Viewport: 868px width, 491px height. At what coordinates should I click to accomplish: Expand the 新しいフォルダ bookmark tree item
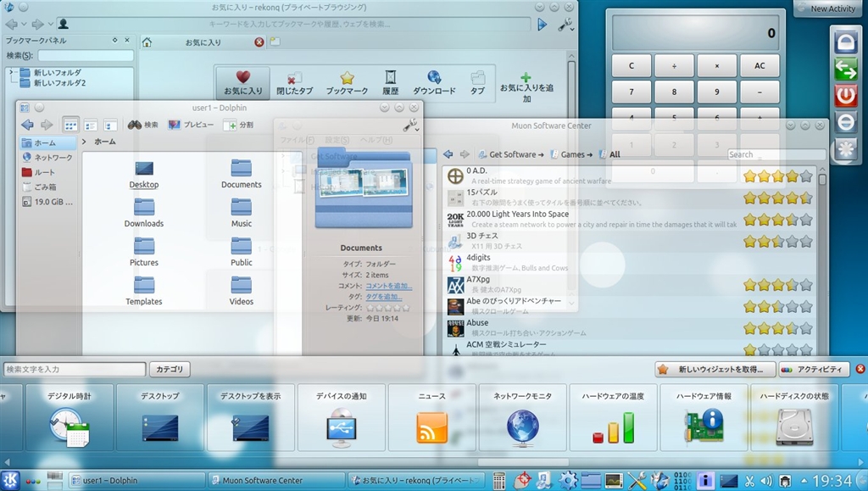click(11, 73)
